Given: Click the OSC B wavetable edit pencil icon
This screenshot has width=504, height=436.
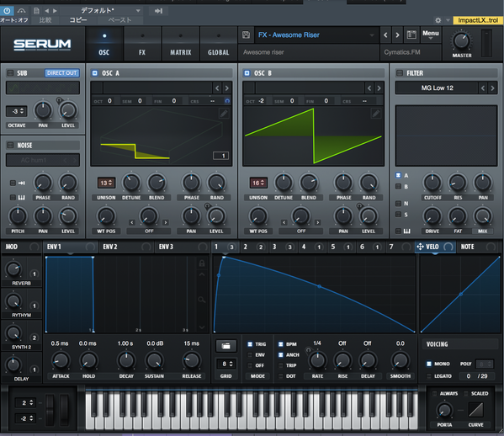Looking at the screenshot, I should (376, 113).
